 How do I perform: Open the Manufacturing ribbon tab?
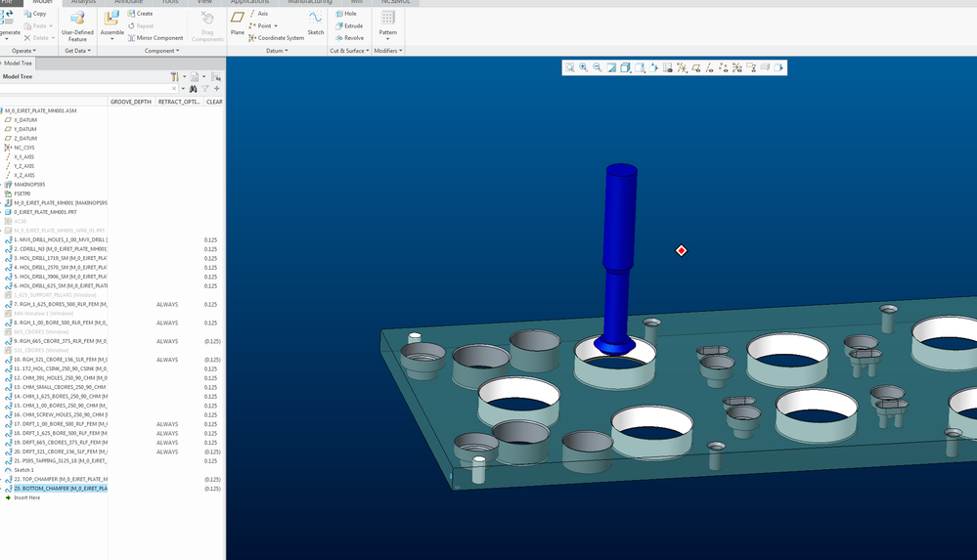[310, 3]
